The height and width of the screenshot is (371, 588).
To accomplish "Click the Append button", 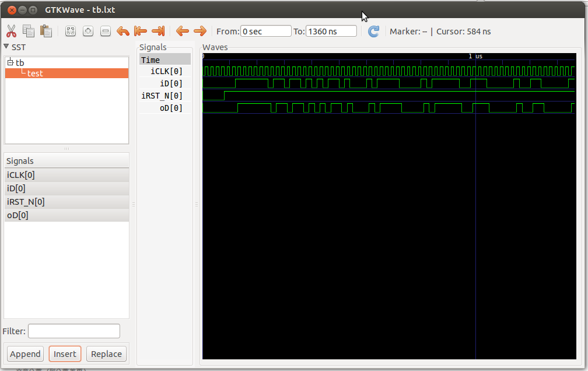I will pyautogui.click(x=25, y=353).
